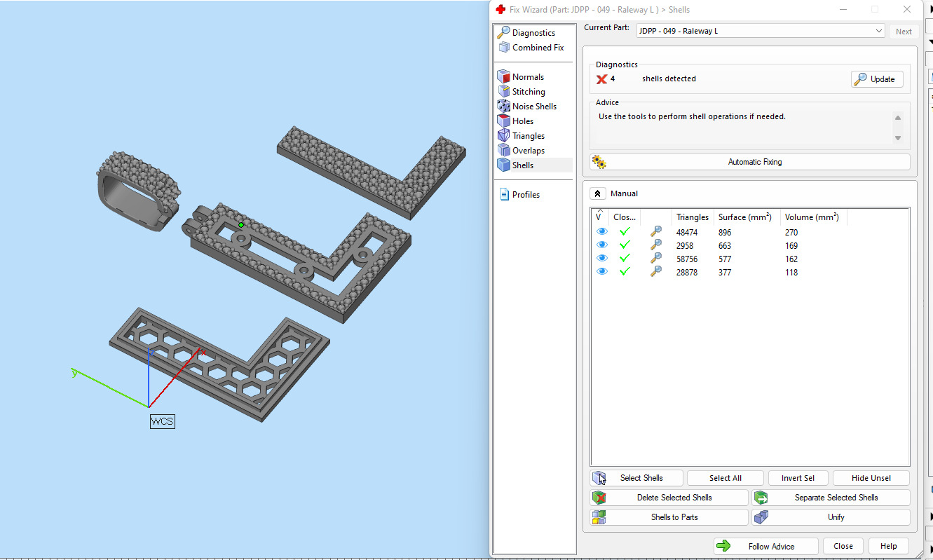Hide the shell with 2958 triangles
The height and width of the screenshot is (560, 933).
(601, 245)
